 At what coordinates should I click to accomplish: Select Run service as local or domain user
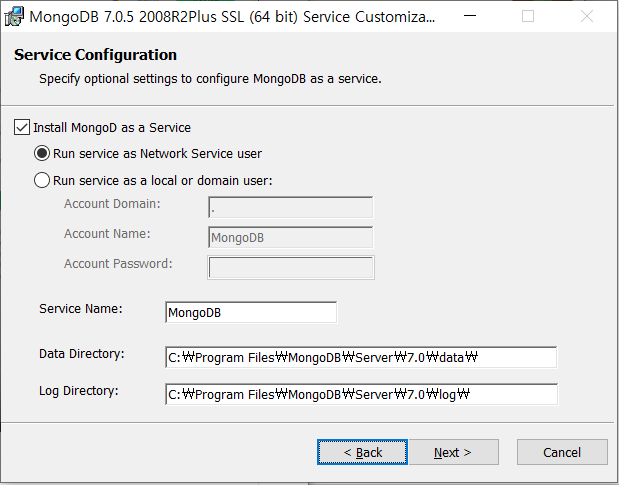pos(42,180)
